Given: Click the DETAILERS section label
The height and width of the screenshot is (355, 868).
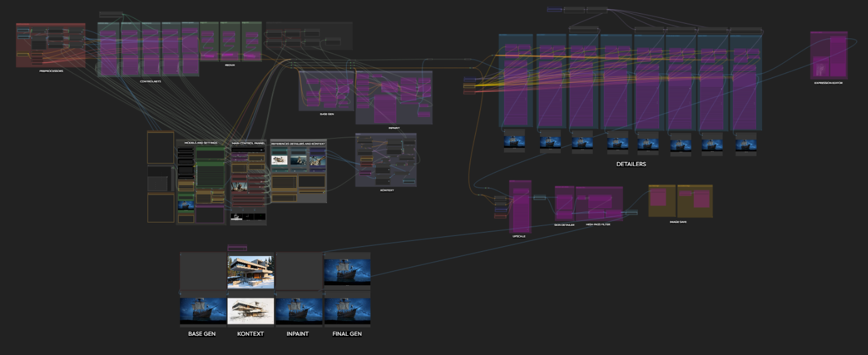Looking at the screenshot, I should pyautogui.click(x=631, y=164).
